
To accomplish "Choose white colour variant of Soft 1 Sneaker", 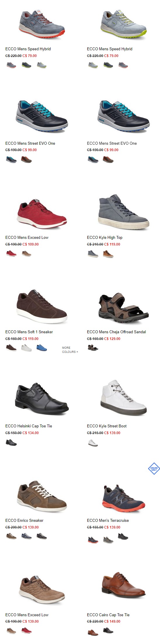I will pyautogui.click(x=27, y=348).
